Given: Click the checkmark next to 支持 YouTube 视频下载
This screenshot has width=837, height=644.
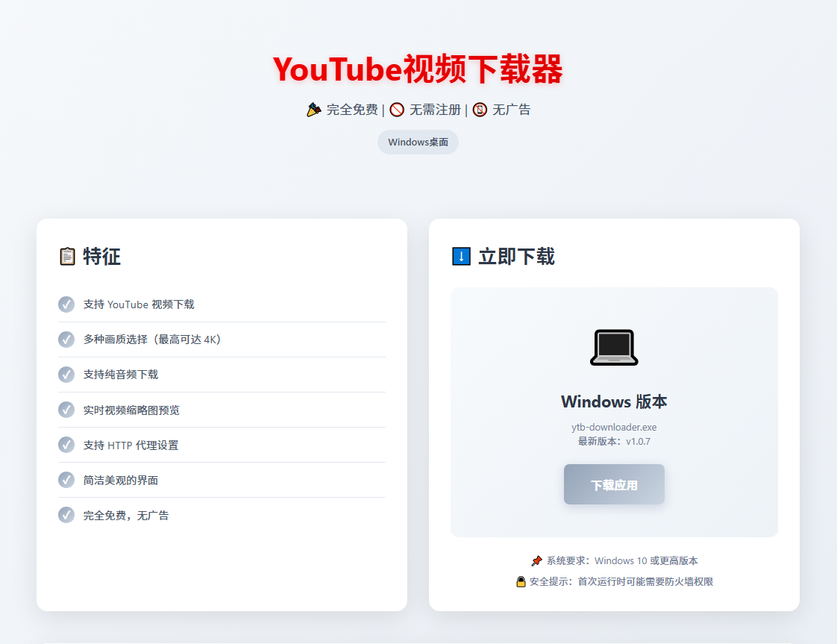Looking at the screenshot, I should [66, 304].
